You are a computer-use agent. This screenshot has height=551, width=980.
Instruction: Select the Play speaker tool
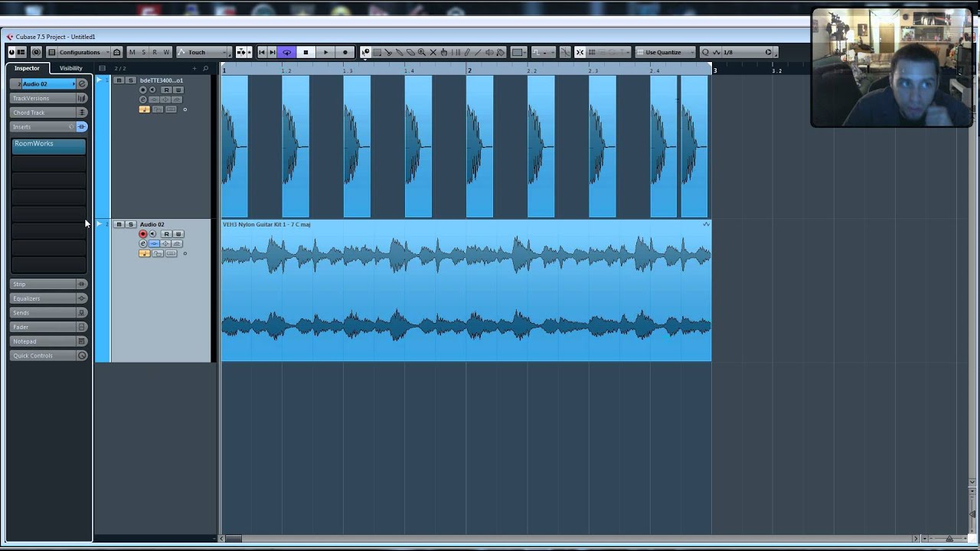point(490,52)
